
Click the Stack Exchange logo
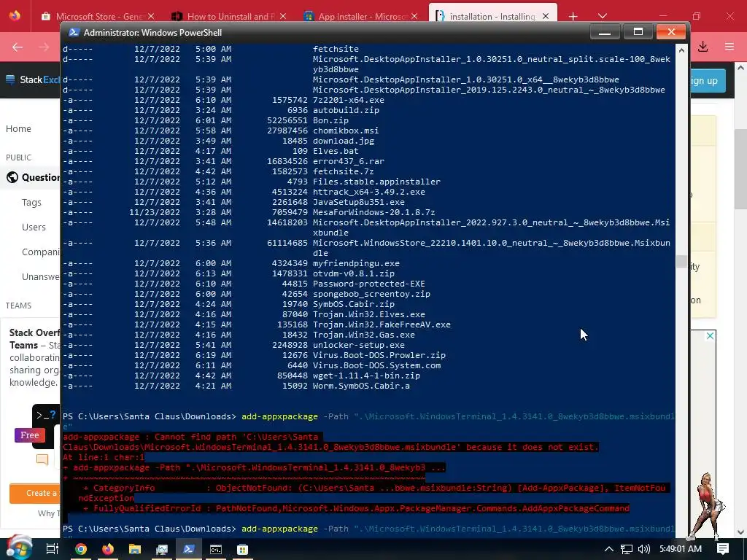(x=32, y=79)
